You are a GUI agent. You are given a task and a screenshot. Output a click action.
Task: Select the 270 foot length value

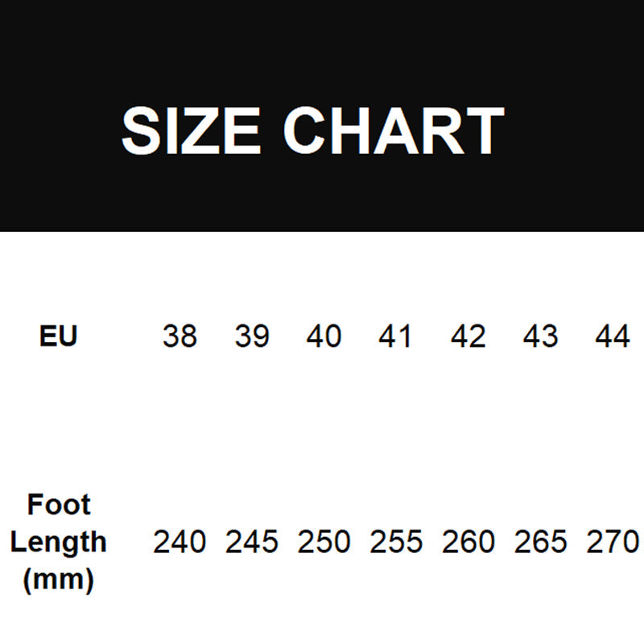[613, 542]
